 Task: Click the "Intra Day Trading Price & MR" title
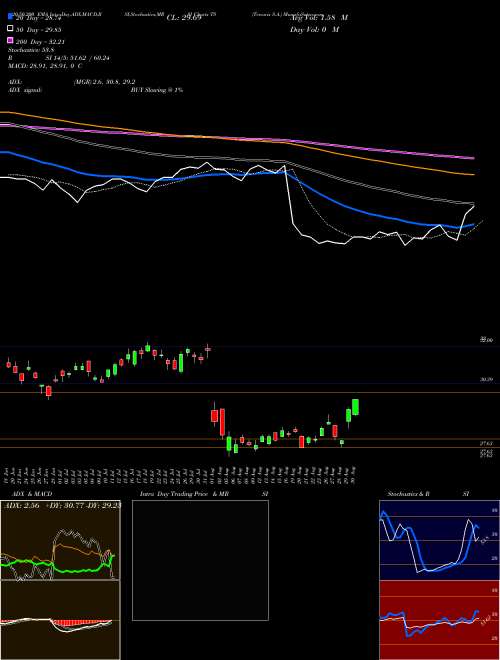click(x=184, y=494)
